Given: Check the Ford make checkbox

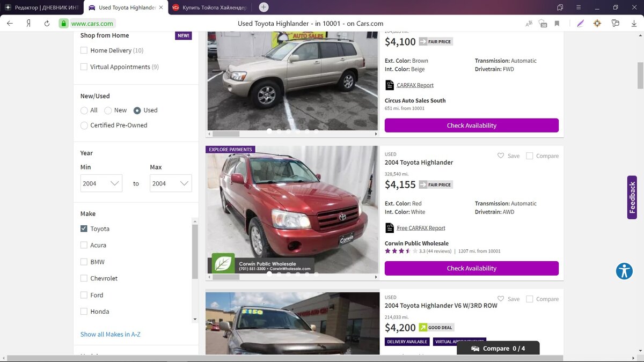Looking at the screenshot, I should (84, 295).
